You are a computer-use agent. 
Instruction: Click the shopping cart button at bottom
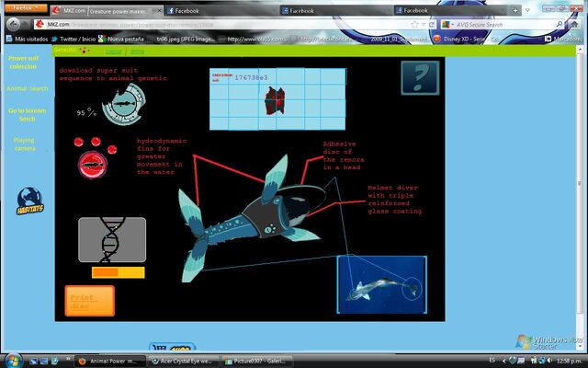[173, 347]
